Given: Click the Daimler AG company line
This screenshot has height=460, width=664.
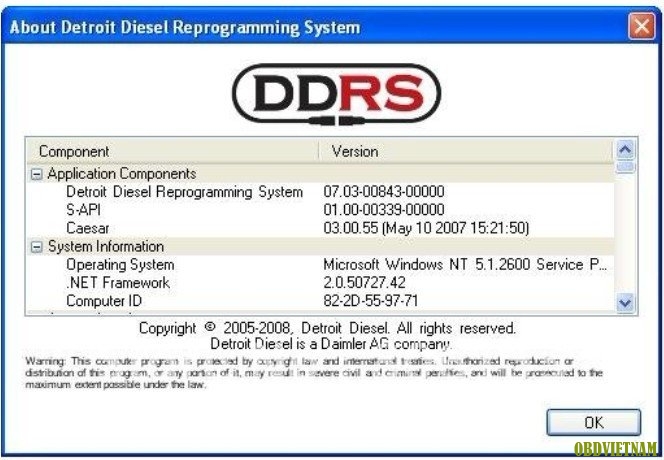Looking at the screenshot, I should pyautogui.click(x=331, y=344).
